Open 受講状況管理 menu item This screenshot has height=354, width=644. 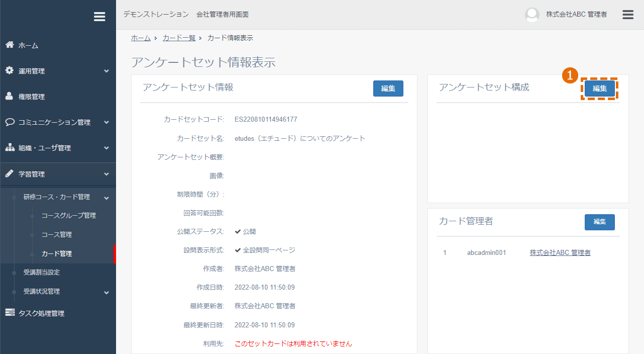tap(42, 291)
